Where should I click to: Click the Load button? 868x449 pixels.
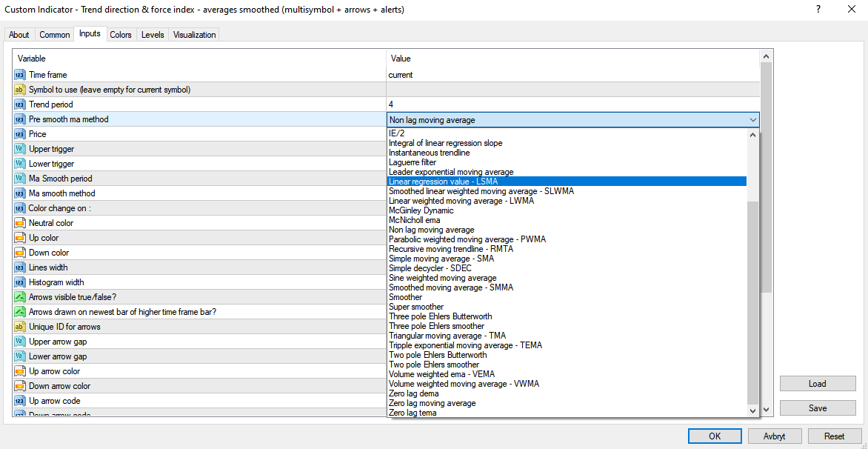[x=817, y=384]
